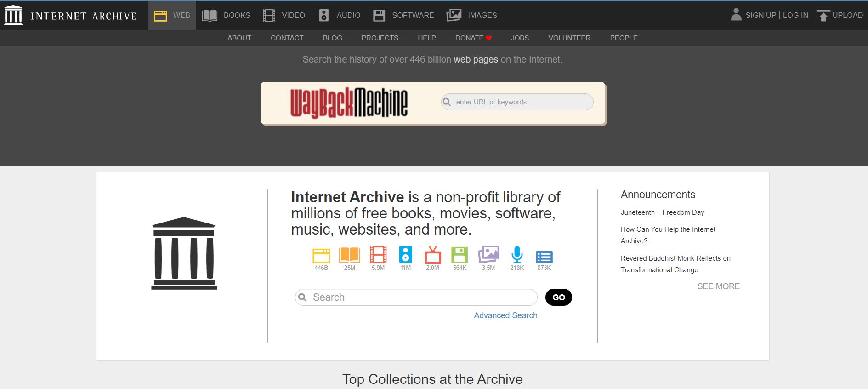This screenshot has height=389, width=868.
Task: Open audio speaker icon labeled 11M
Action: pyautogui.click(x=405, y=255)
